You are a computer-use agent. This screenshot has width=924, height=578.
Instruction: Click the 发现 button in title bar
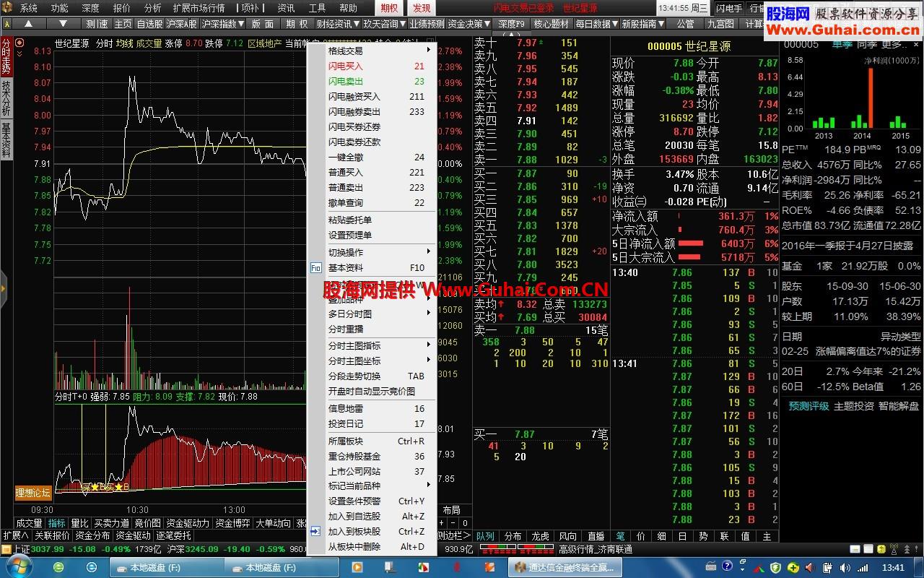[x=422, y=8]
